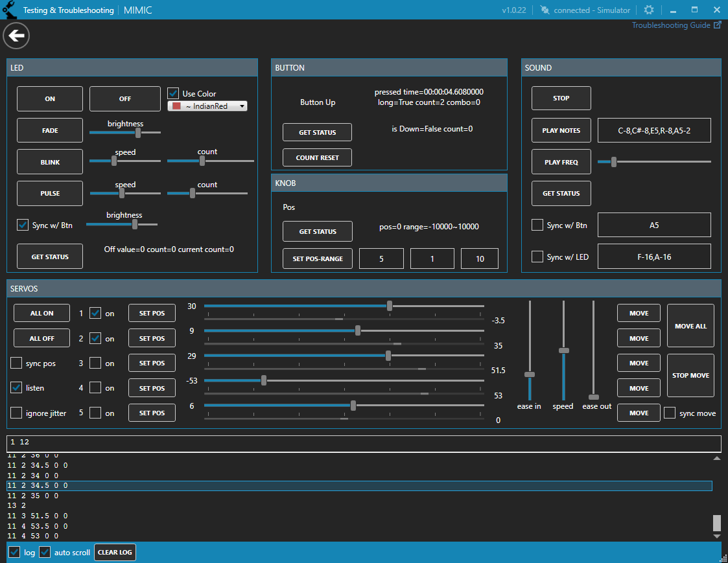Disable the listen checkbox in Servos
This screenshot has width=728, height=563.
point(17,388)
